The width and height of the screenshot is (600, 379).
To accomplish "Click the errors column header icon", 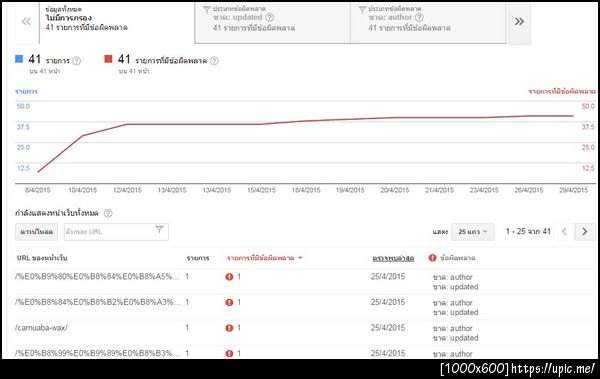I will [x=432, y=258].
